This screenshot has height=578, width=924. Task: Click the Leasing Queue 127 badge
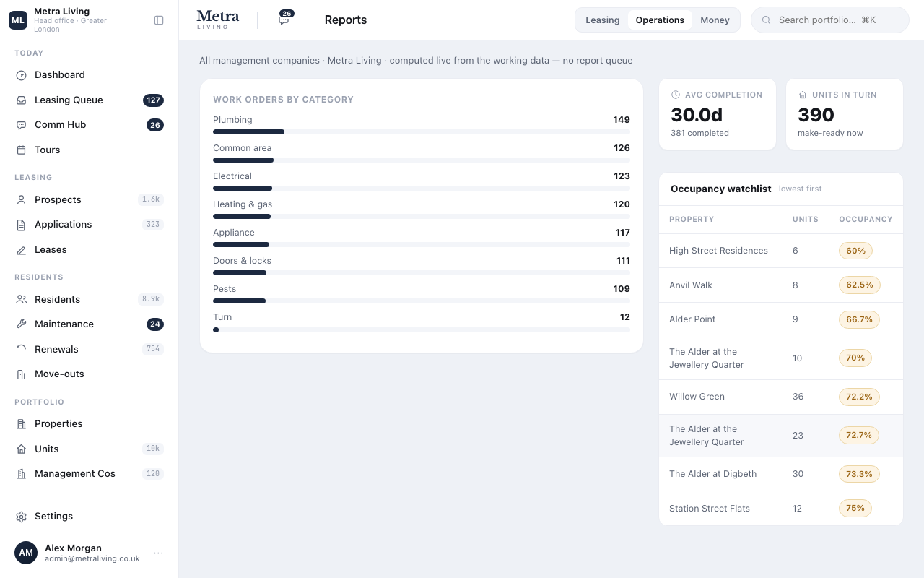click(153, 100)
